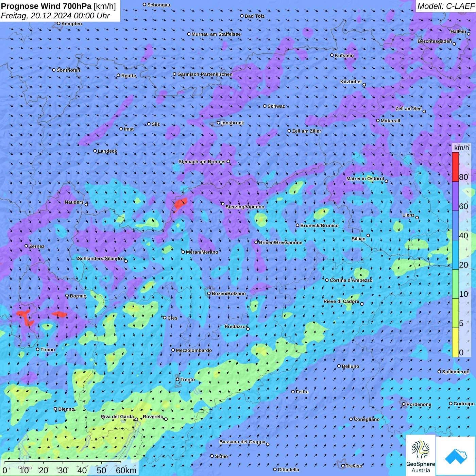
Task: Click the Bozen/Bolzano city label
Action: click(228, 293)
